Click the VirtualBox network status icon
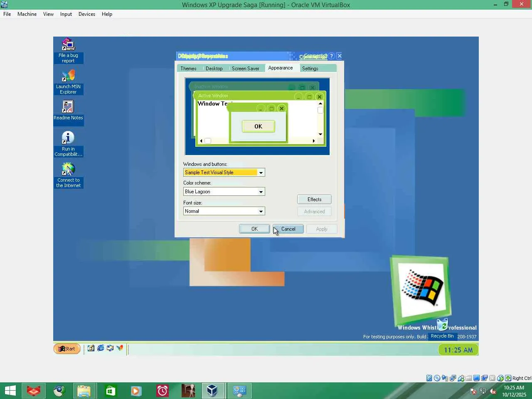Viewport: 532px width, 399px height. pos(453,378)
